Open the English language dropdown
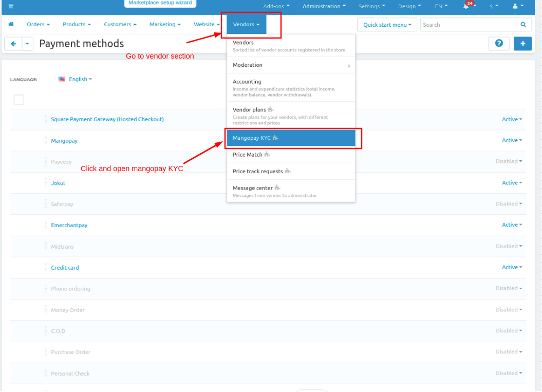Screen dimensions: 542x392 point(80,79)
